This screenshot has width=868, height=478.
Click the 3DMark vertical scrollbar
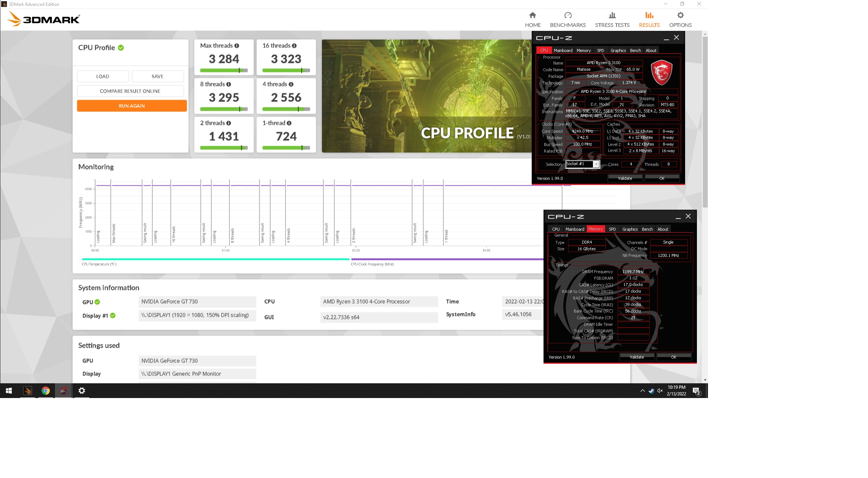point(705,122)
